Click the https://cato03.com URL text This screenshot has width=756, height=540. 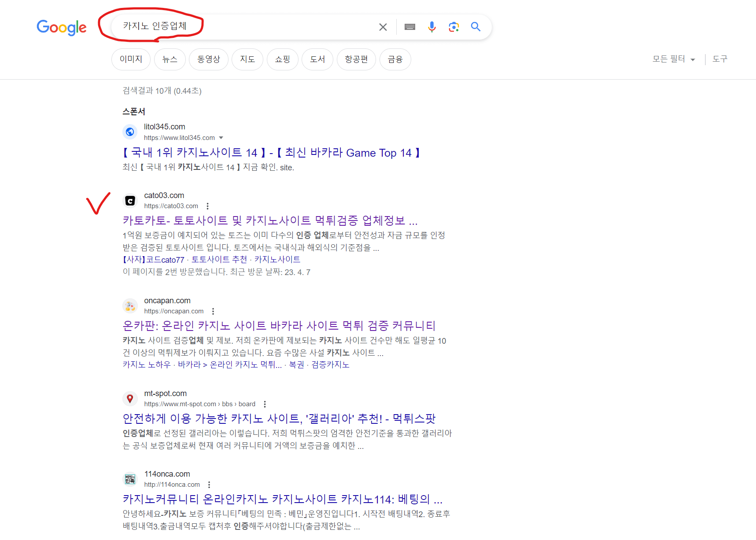pyautogui.click(x=171, y=206)
